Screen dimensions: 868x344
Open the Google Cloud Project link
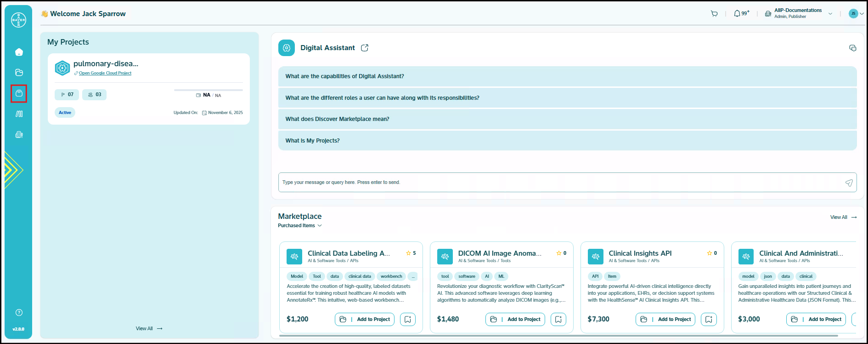[x=105, y=73]
